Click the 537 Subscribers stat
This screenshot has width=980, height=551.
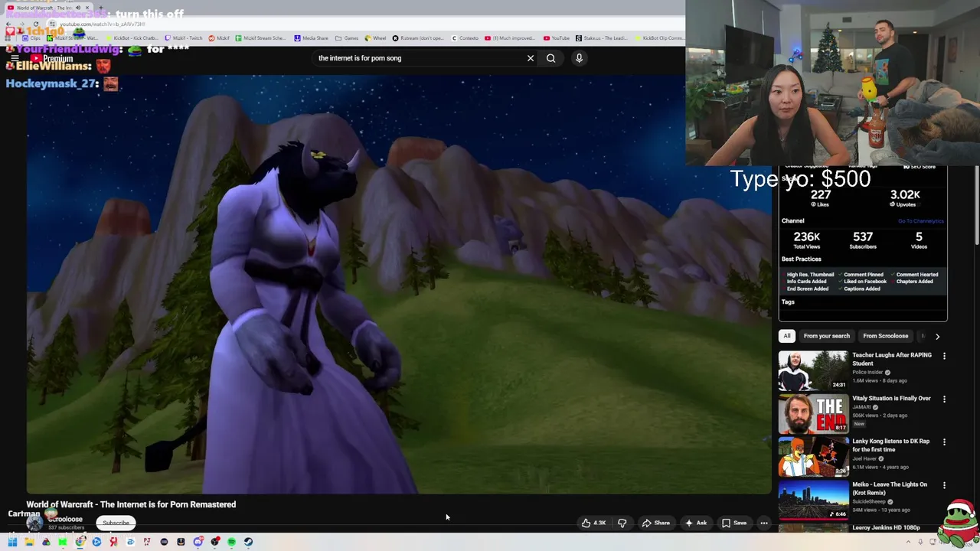tap(863, 240)
